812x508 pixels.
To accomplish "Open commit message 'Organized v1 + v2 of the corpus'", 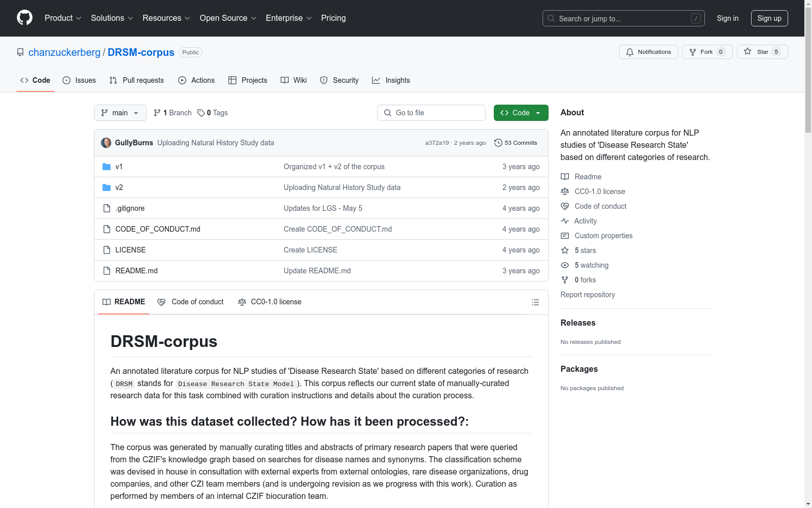I will coord(334,167).
